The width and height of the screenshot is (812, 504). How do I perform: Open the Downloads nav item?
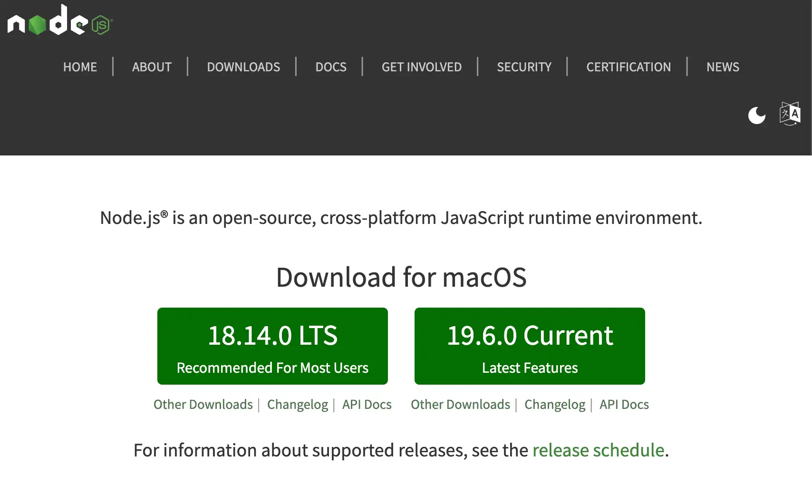[243, 67]
